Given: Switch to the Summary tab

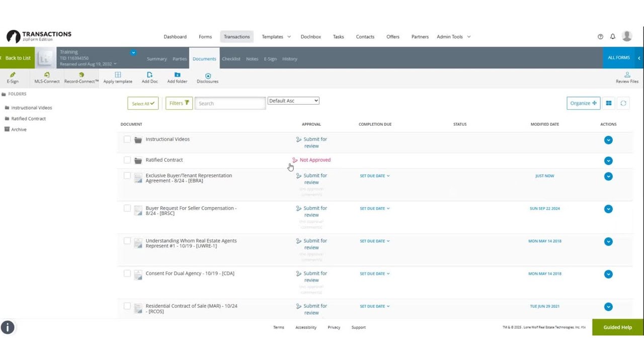Looking at the screenshot, I should 157,59.
